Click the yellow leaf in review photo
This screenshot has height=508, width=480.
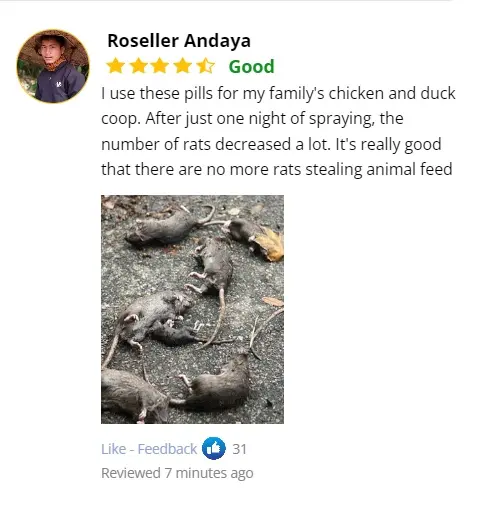268,244
